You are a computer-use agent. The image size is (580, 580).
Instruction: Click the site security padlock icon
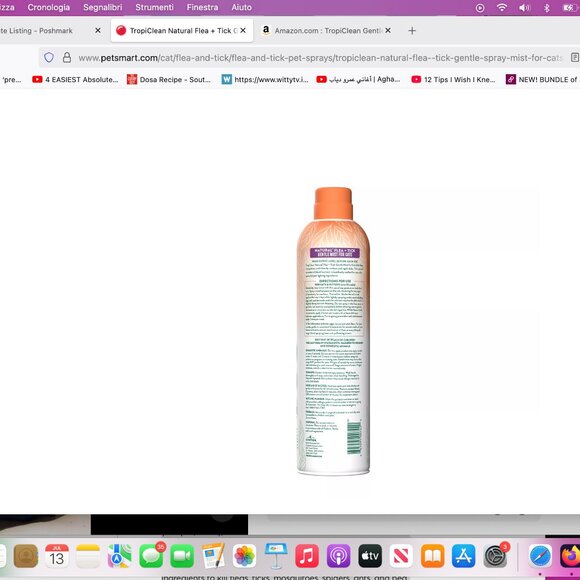click(67, 57)
